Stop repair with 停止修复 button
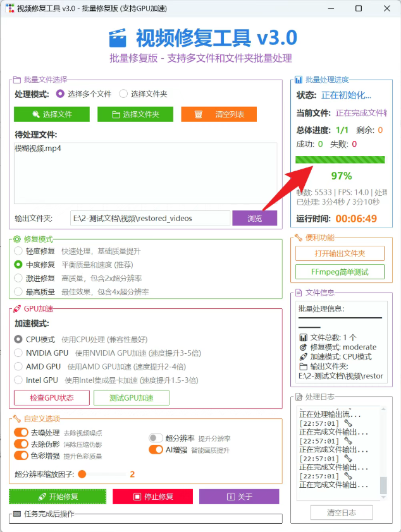This screenshot has height=532, width=401. pyautogui.click(x=152, y=497)
